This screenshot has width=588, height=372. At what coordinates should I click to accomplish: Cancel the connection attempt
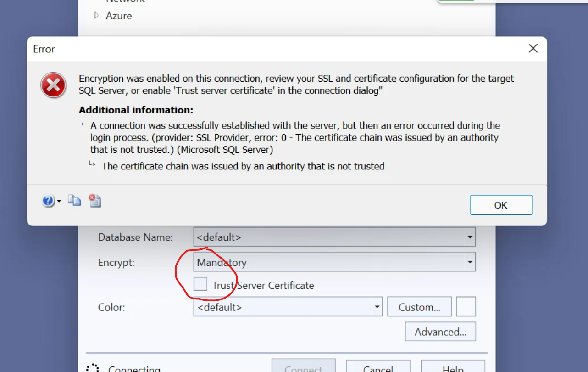pyautogui.click(x=377, y=367)
